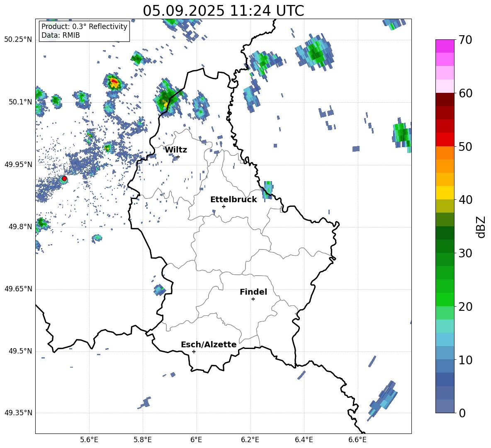Image resolution: width=491 pixels, height=448 pixels.
Task: Pick the yellow swatch above 40 dBZ
Action: point(445,193)
